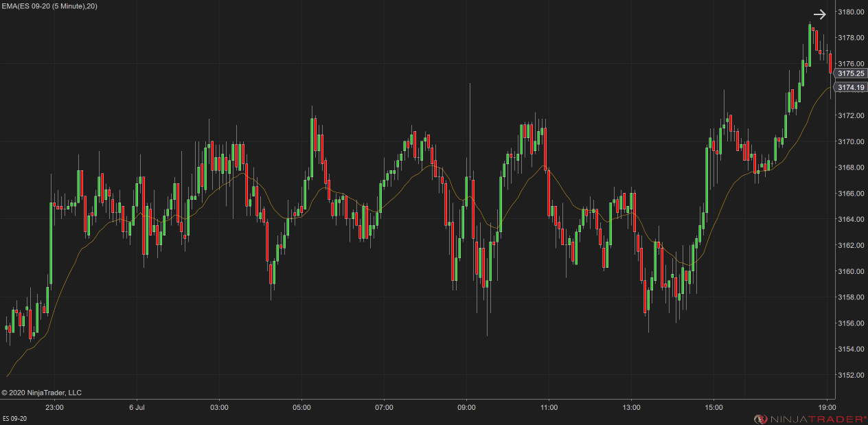Click the 3172.00 price axis label
The image size is (868, 425).
[x=851, y=115]
